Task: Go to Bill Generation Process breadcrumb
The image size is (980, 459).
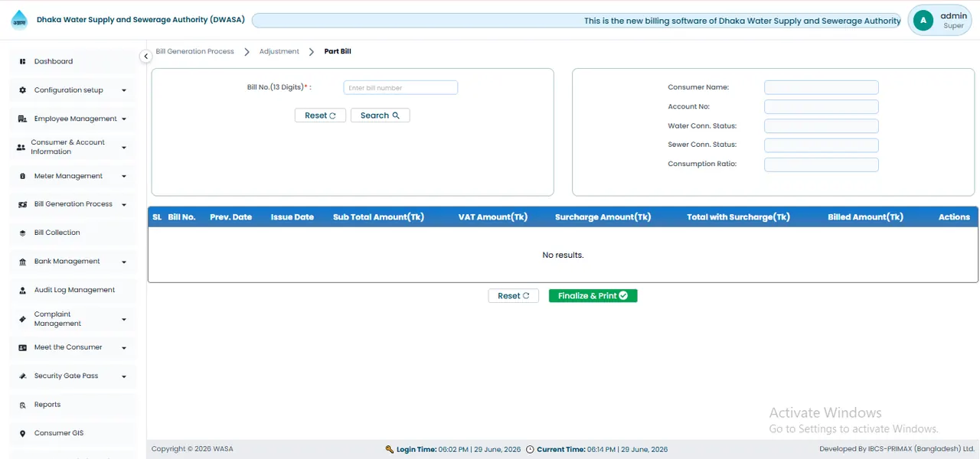Action: point(194,51)
